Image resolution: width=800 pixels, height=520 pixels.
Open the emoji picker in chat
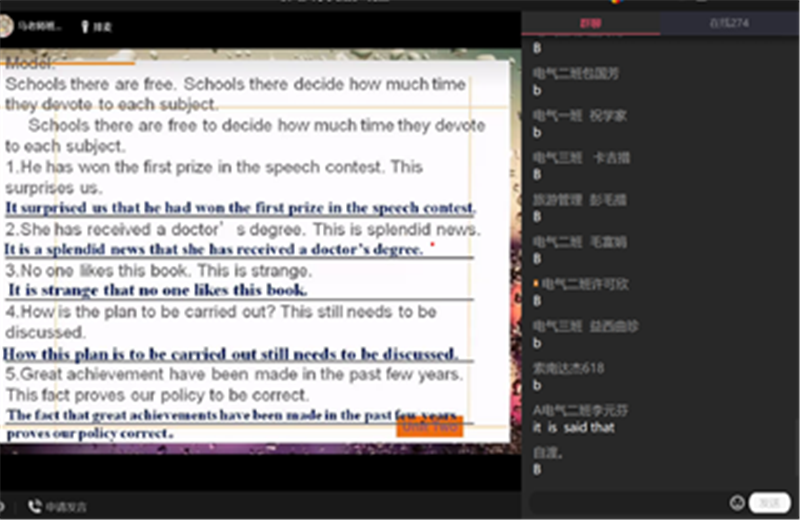pos(737,503)
